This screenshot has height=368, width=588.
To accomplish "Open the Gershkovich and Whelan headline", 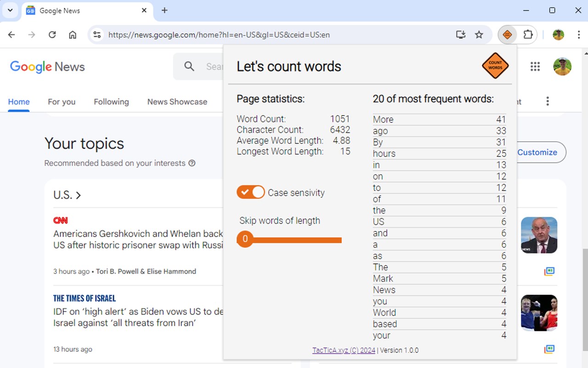I will (138, 239).
